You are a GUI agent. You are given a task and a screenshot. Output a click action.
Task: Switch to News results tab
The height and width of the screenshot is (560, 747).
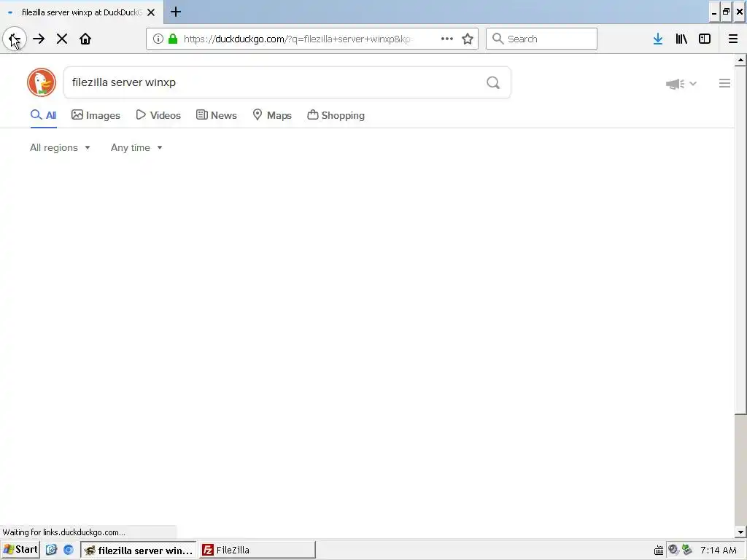click(x=216, y=115)
